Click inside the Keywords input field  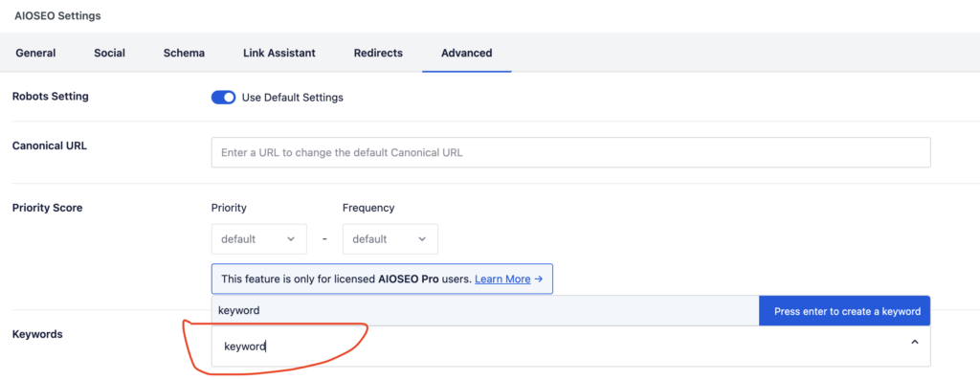[x=570, y=346]
